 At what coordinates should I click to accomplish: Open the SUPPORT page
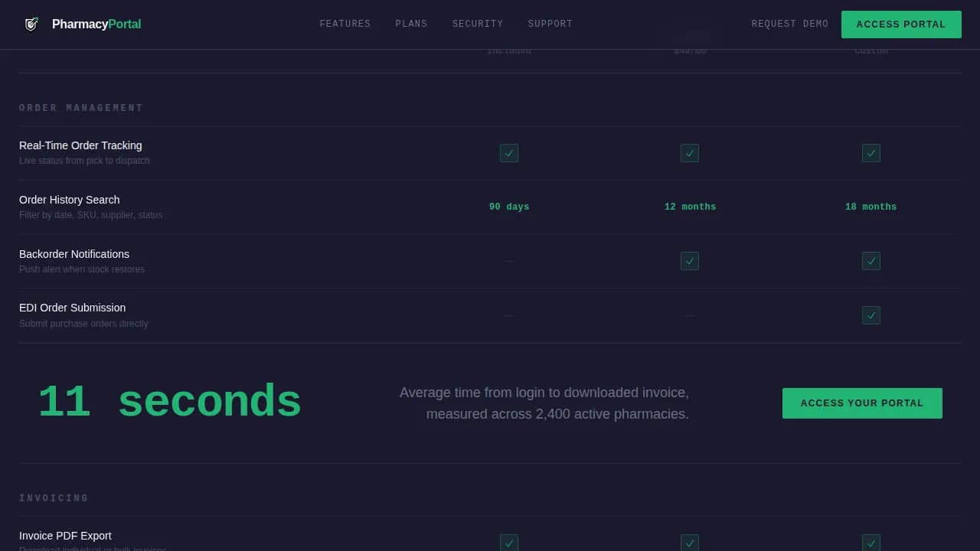pyautogui.click(x=550, y=24)
